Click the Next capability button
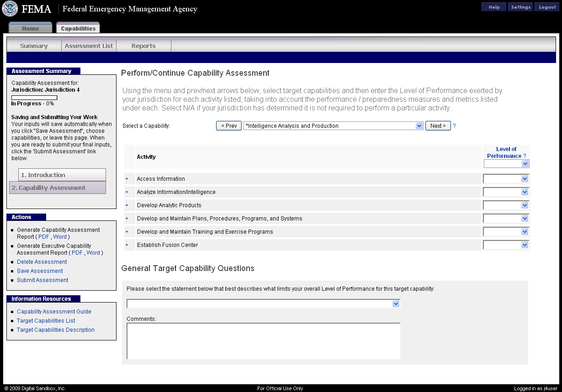562x392 pixels. click(438, 126)
